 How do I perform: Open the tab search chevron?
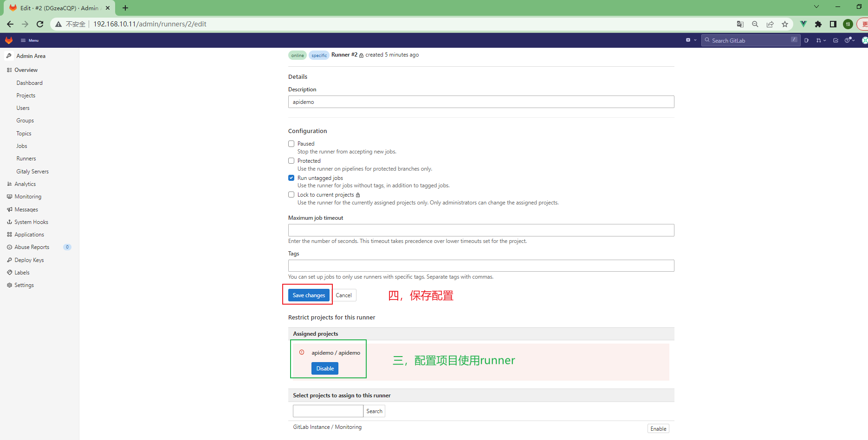[x=816, y=6]
